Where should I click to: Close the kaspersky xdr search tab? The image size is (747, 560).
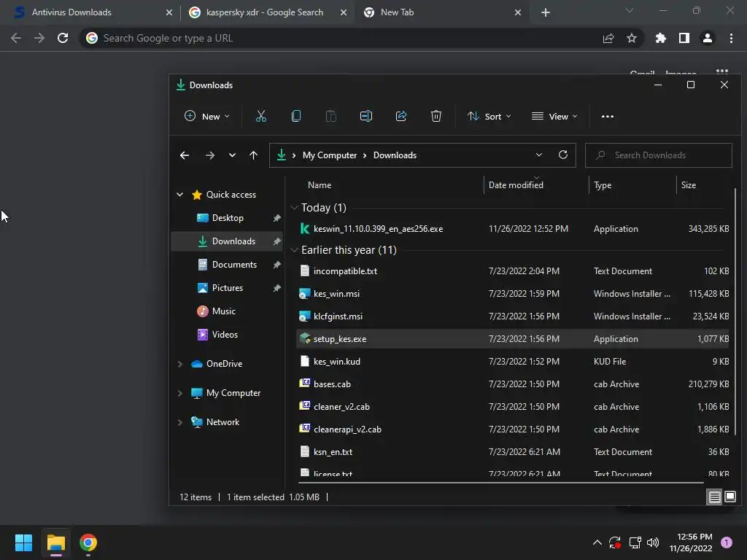344,12
